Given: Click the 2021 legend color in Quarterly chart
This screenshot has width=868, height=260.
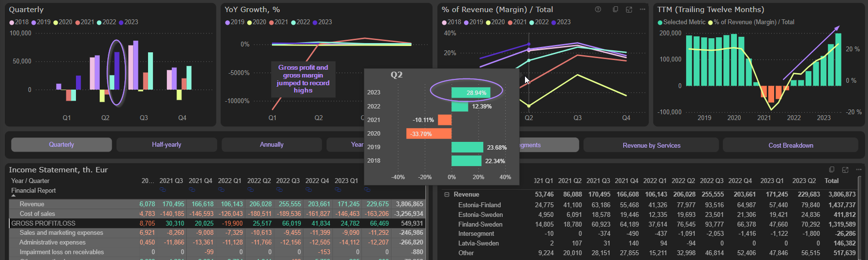Looking at the screenshot, I should coord(78,22).
